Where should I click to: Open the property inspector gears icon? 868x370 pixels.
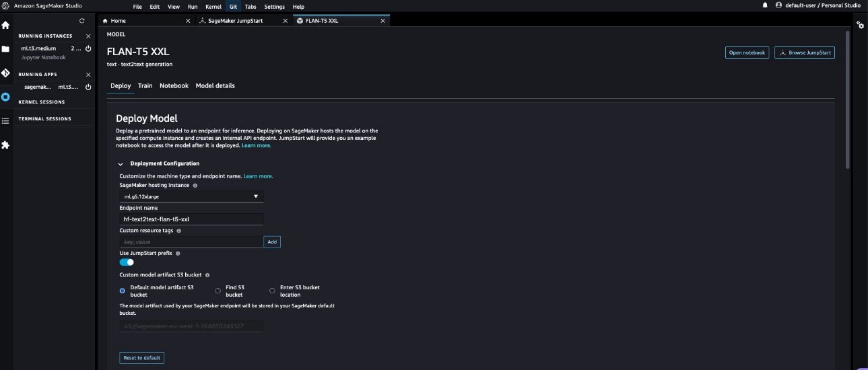(x=860, y=25)
